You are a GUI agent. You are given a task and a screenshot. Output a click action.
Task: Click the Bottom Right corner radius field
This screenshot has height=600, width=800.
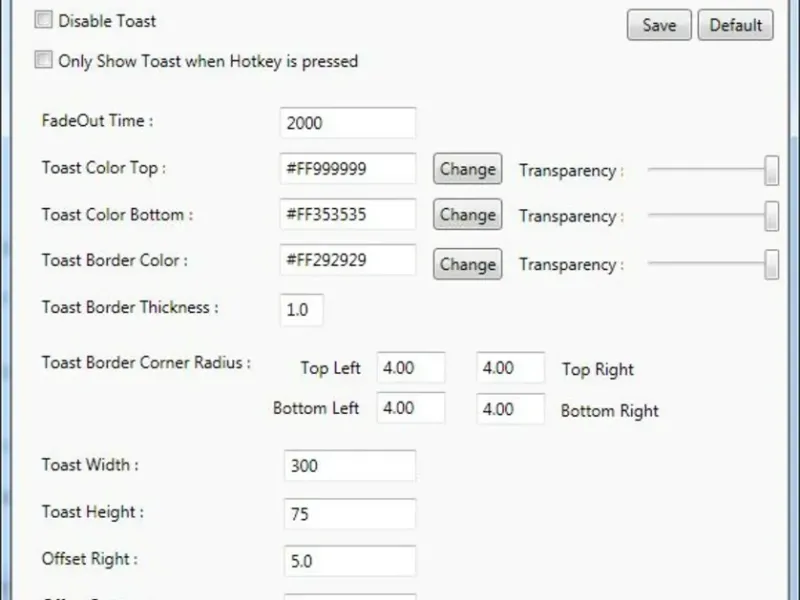point(510,409)
